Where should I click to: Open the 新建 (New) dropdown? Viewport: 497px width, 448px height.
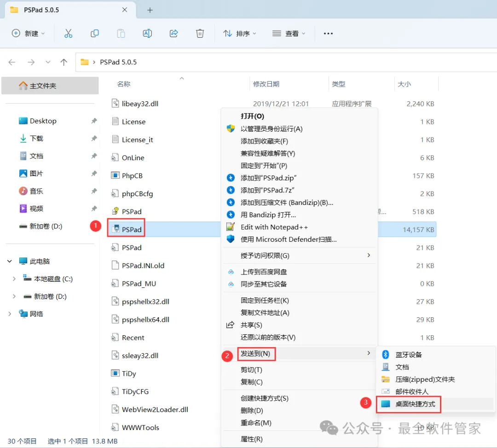(x=29, y=33)
